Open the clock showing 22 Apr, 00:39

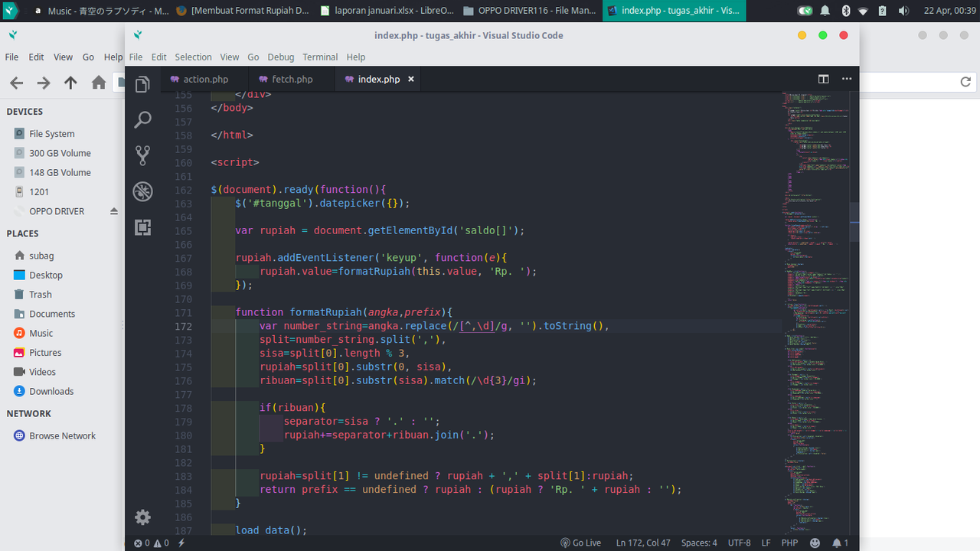949,11
